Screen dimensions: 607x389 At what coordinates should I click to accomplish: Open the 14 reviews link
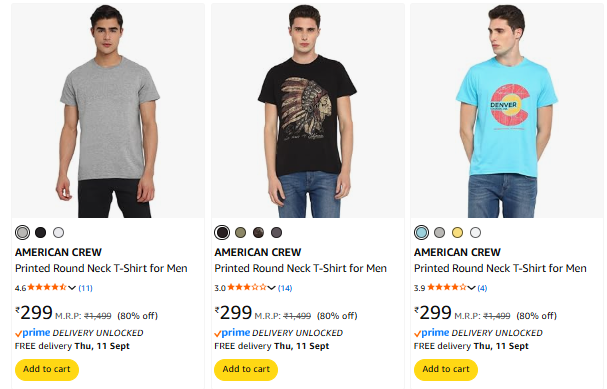click(285, 288)
